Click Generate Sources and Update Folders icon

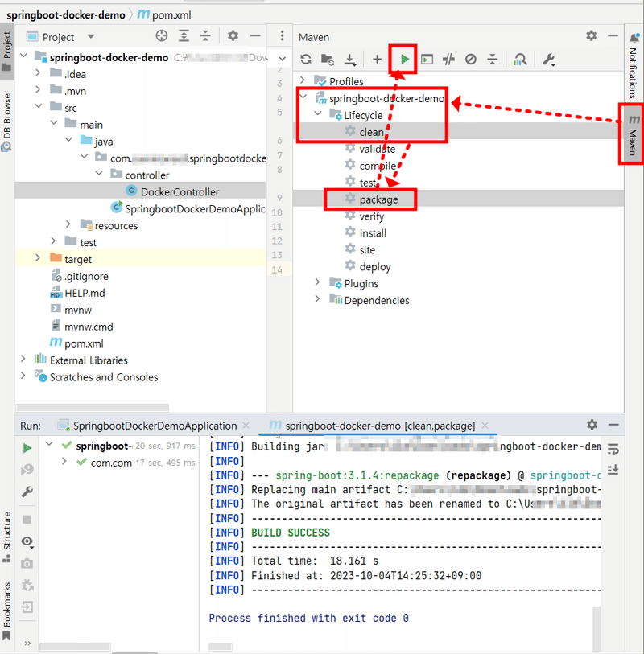tap(327, 60)
